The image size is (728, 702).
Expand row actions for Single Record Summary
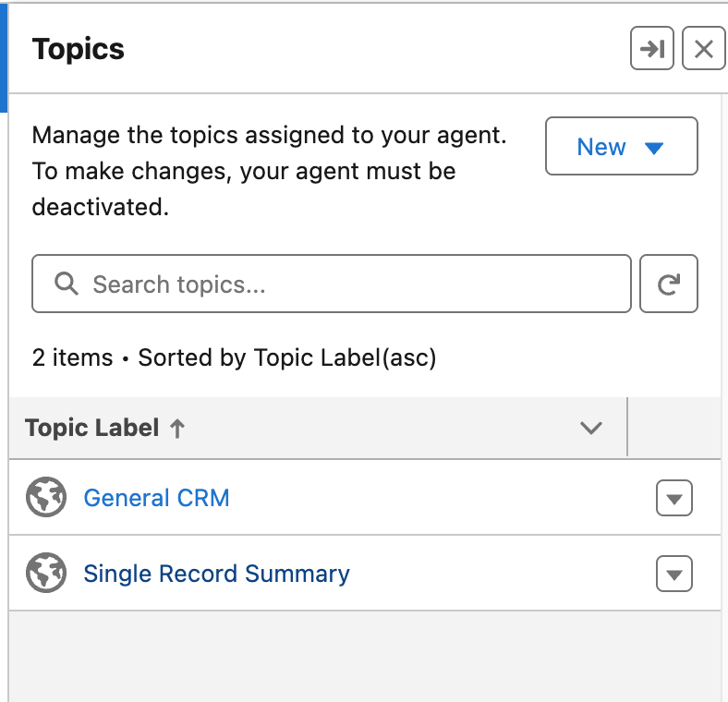673,575
